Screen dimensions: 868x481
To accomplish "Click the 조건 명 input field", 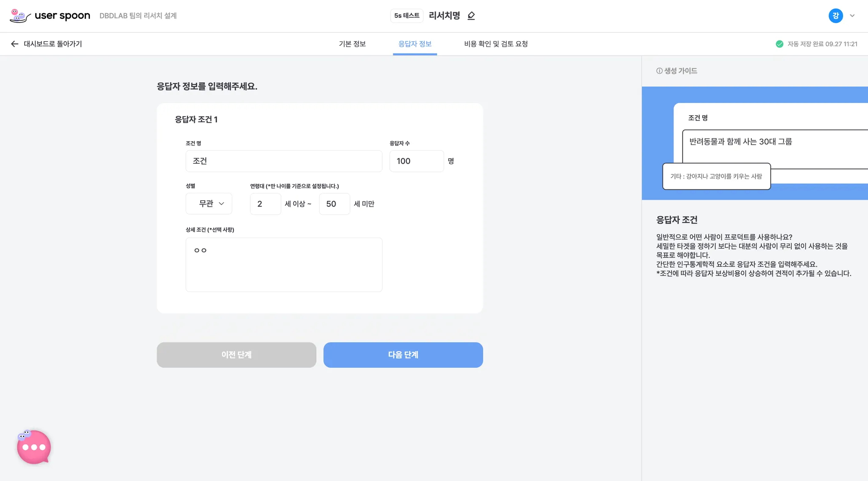I will 284,161.
